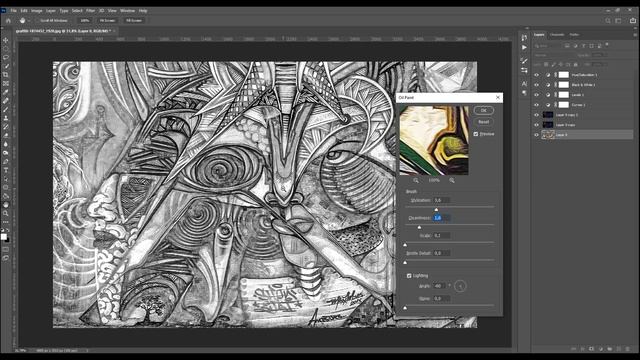This screenshot has height=360, width=640.
Task: Hide the Black & White 1 layer
Action: (537, 85)
